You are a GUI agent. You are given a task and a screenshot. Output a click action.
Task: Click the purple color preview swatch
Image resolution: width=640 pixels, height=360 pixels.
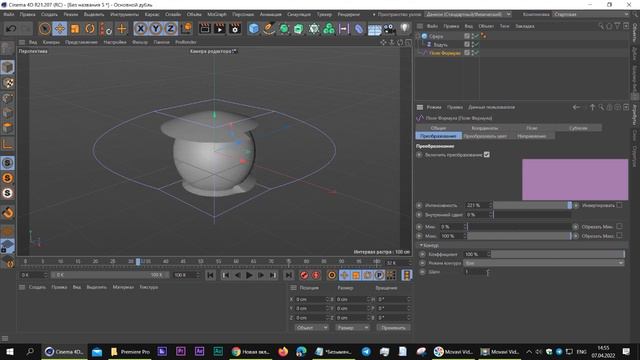575,180
